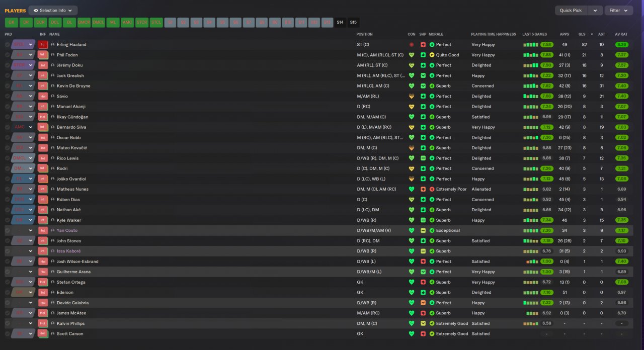This screenshot has height=350, width=644.
Task: Click the eye icon in Selection Info
Action: coord(36,10)
